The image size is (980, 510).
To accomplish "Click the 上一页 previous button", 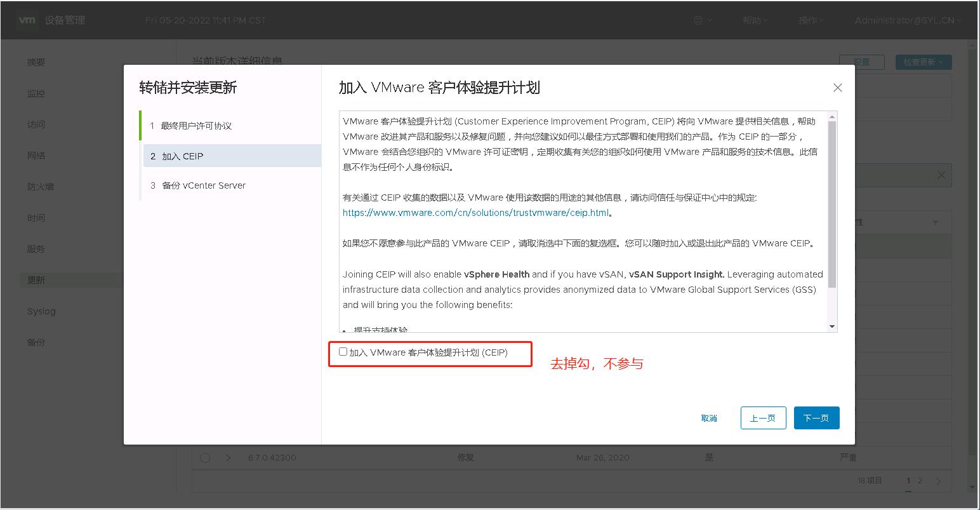I will tap(763, 418).
